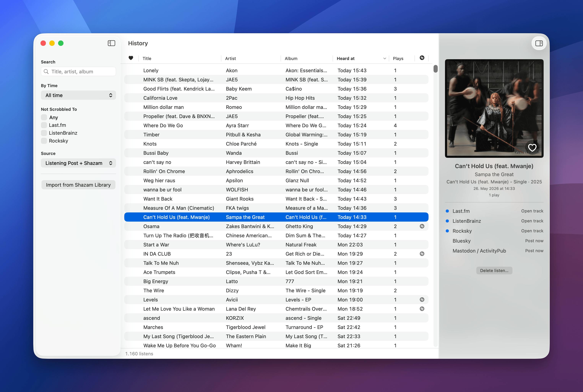Click artist cell Chinese American

[x=249, y=236]
